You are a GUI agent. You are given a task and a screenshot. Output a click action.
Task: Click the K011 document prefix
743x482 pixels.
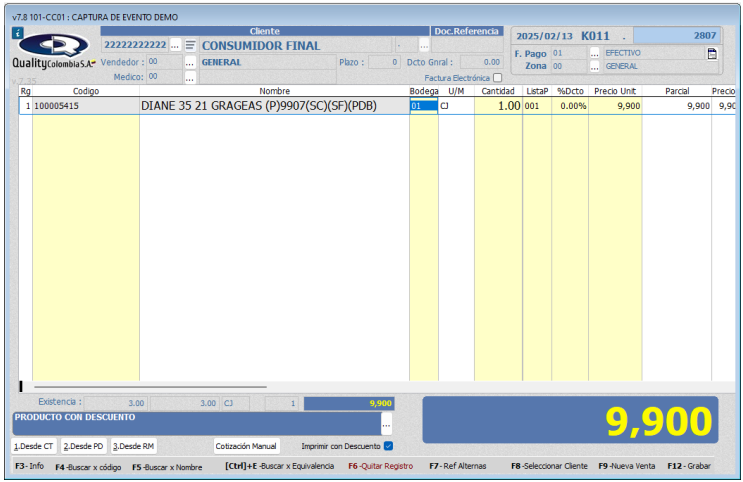click(x=595, y=36)
